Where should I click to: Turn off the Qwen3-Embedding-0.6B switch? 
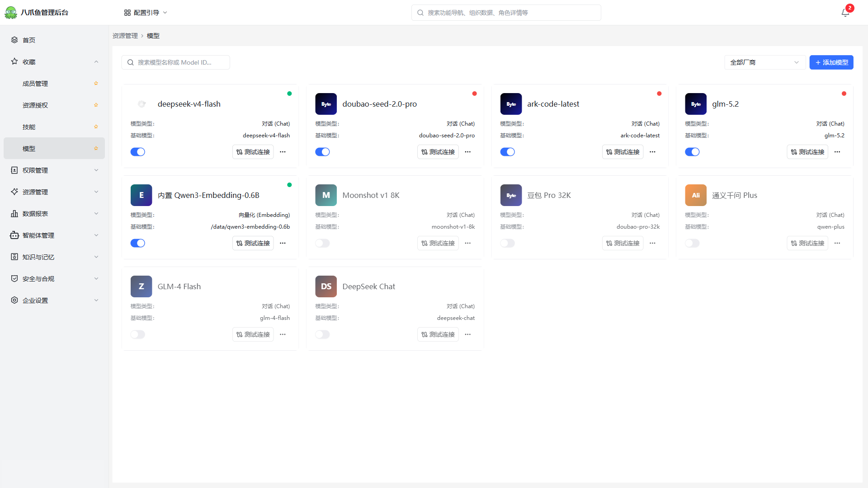[138, 243]
